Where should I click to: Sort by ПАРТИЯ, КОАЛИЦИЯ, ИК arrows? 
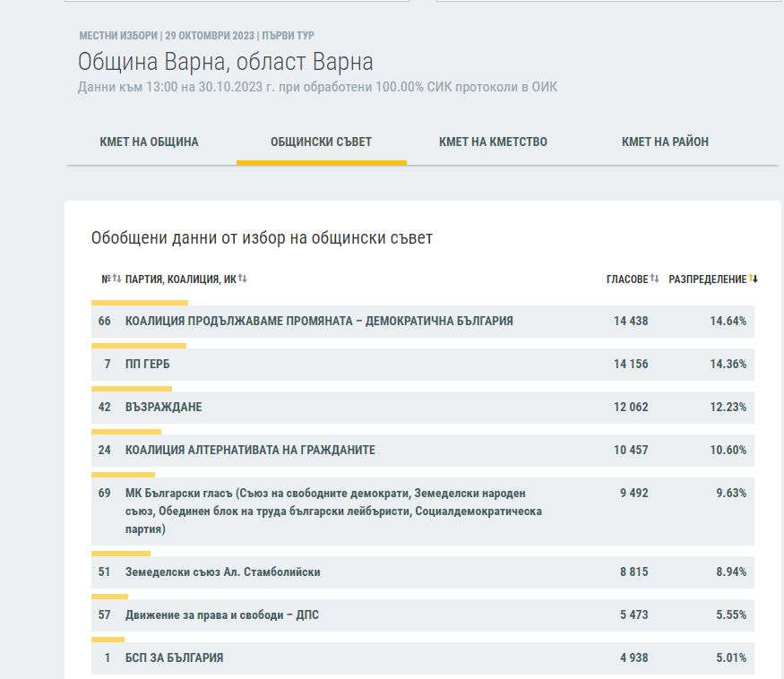[243, 278]
